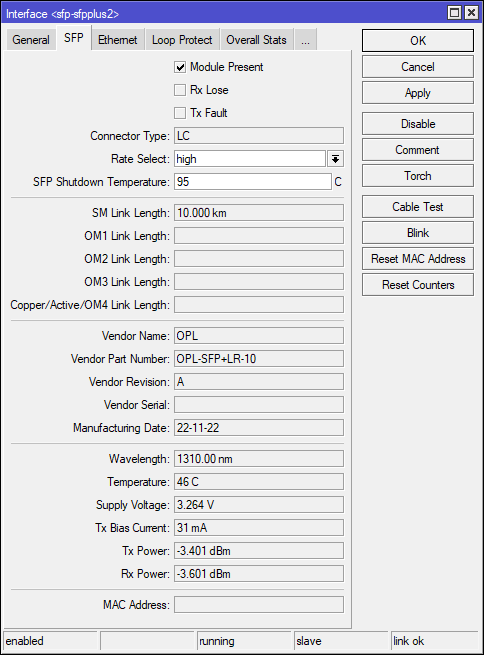Screen dimensions: 484x655
Task: Expand the hidden tabs with the ellipsis tab
Action: pos(305,40)
